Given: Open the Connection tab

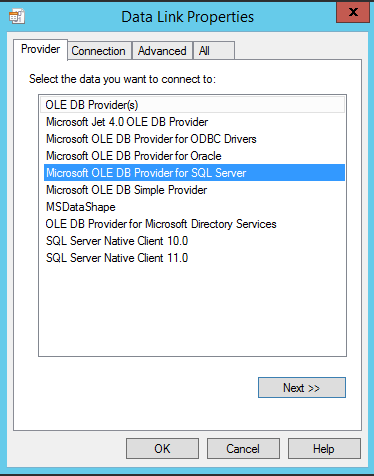Looking at the screenshot, I should 98,51.
